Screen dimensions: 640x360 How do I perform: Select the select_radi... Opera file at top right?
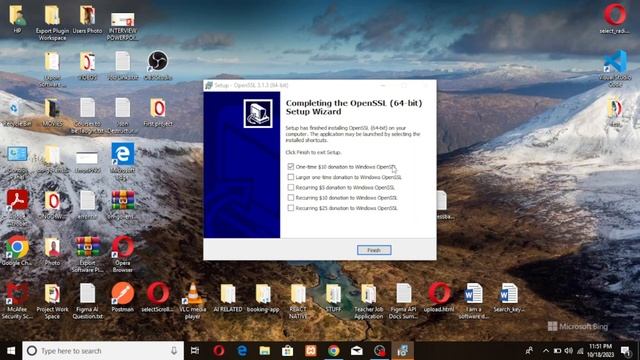click(x=615, y=19)
